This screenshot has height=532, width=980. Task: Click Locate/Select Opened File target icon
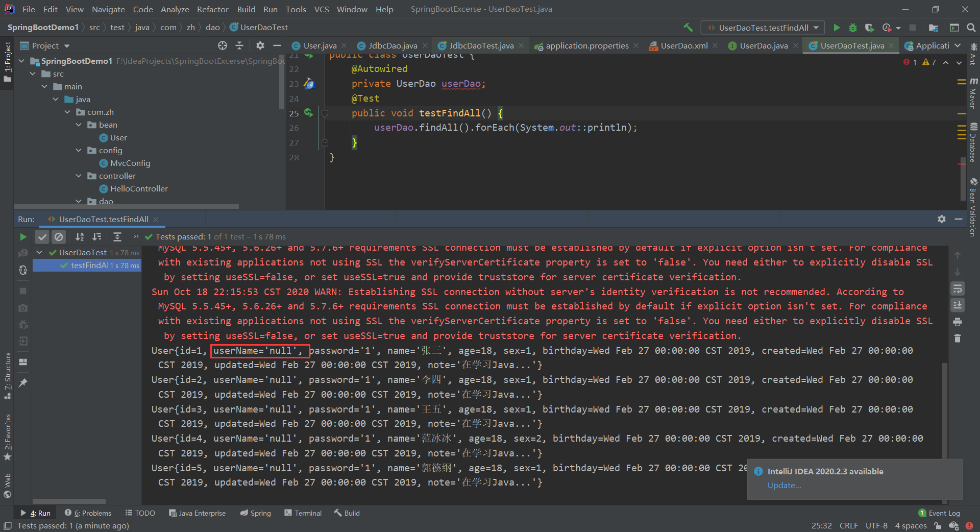(x=223, y=45)
